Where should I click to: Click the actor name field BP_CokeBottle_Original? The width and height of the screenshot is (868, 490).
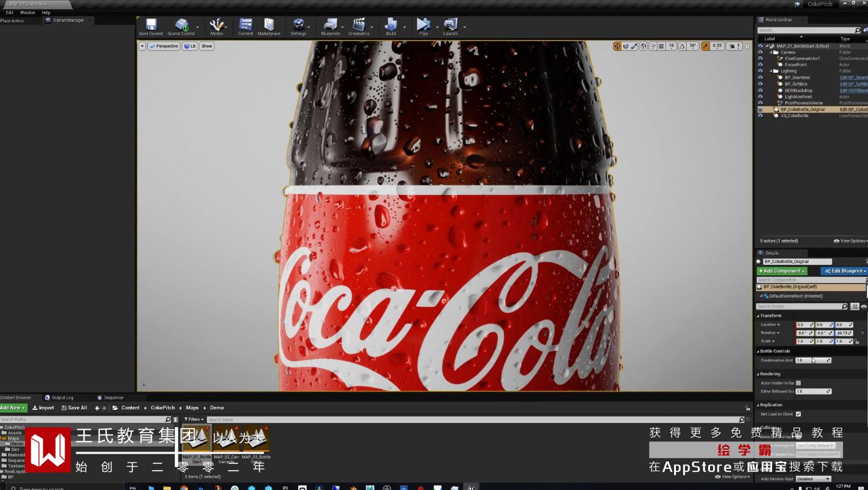pyautogui.click(x=798, y=262)
